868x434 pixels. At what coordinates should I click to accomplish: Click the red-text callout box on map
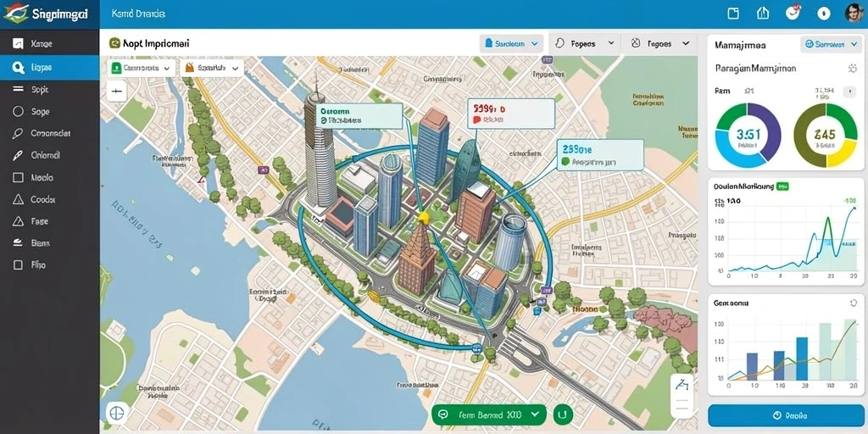[x=511, y=114]
